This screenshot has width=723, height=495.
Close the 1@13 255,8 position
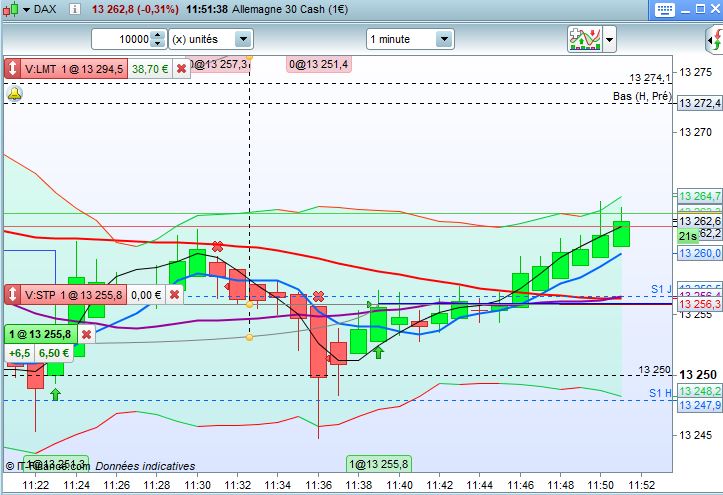click(86, 334)
